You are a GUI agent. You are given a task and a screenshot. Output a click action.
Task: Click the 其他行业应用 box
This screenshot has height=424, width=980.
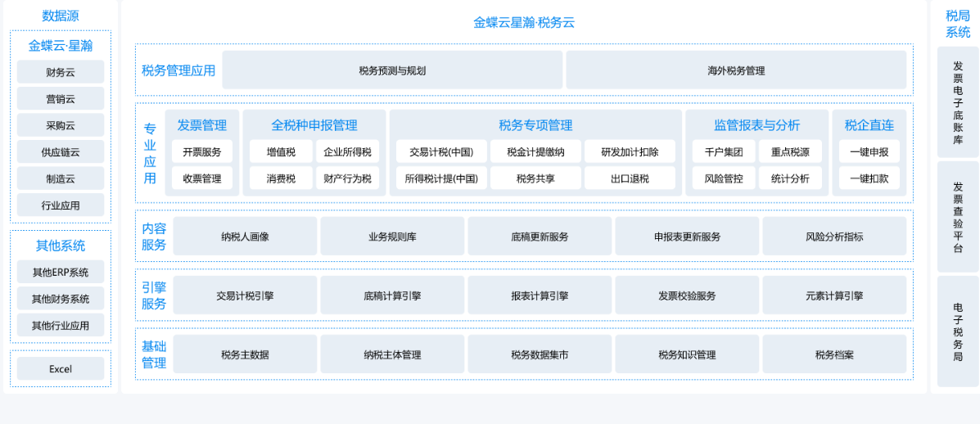tap(61, 325)
